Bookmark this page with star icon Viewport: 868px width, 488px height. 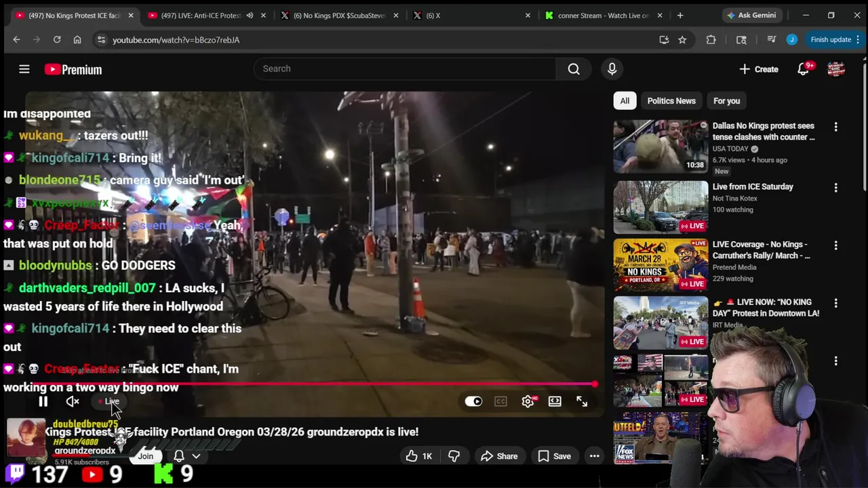tap(682, 40)
